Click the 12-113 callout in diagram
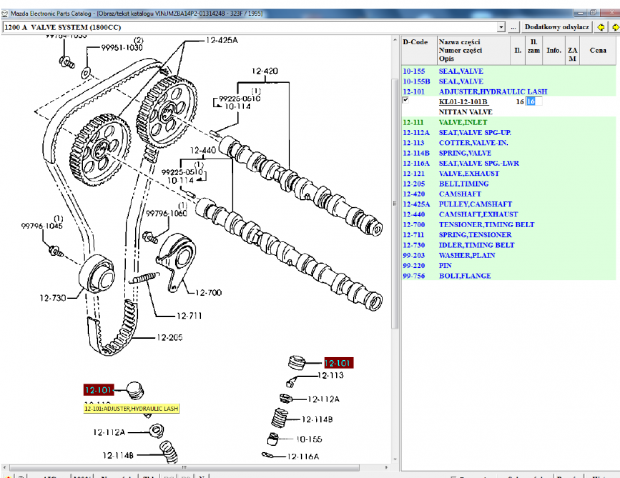The height and width of the screenshot is (478, 620). (x=331, y=375)
